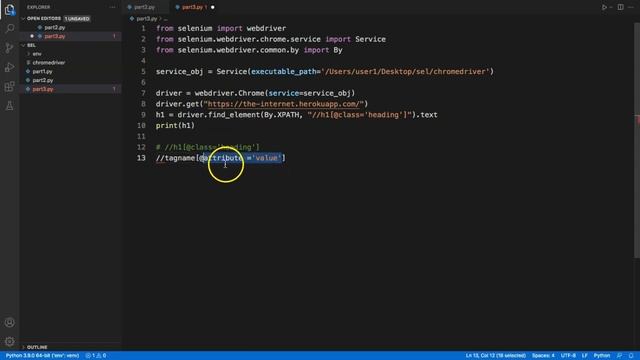640x360 pixels.
Task: Expand the Outline section
Action: (37, 347)
